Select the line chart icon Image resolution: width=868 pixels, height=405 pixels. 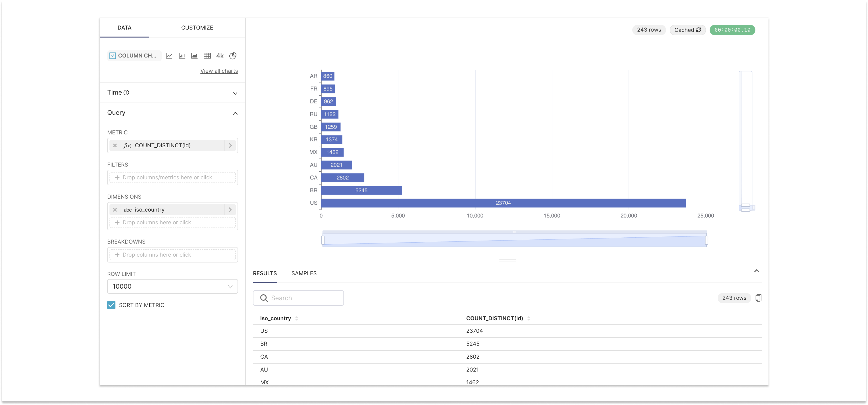(169, 56)
